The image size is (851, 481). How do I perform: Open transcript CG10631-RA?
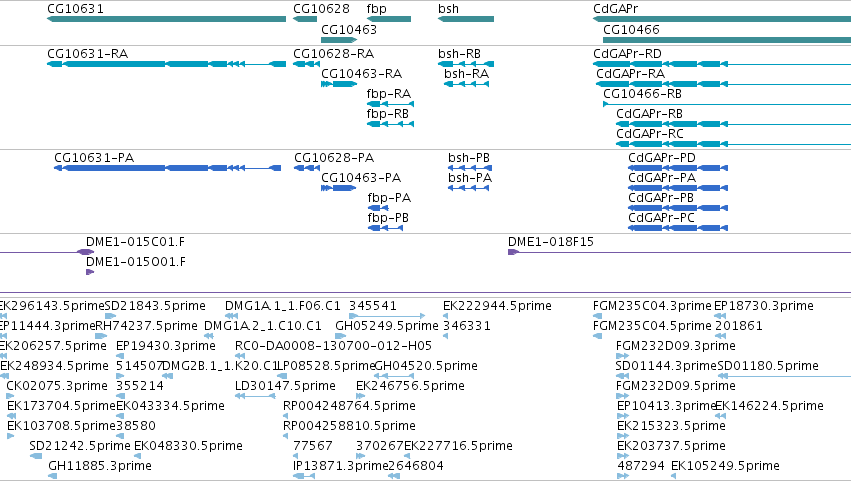pyautogui.click(x=88, y=54)
